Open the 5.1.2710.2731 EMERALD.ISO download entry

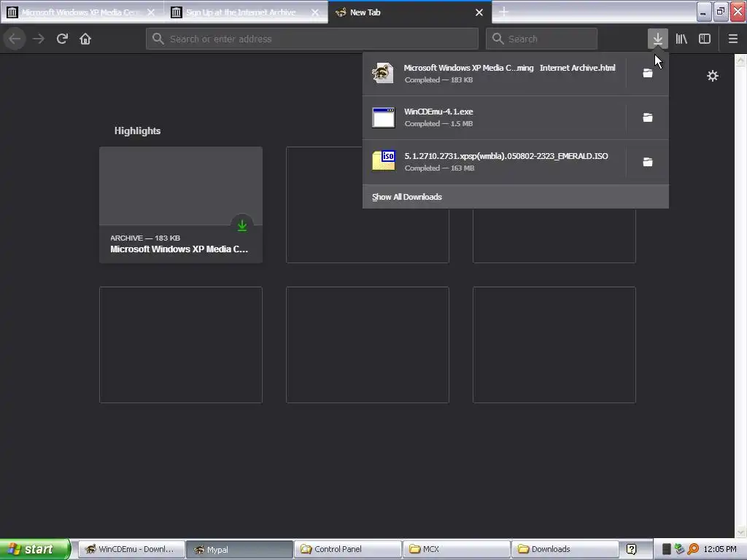[495, 162]
